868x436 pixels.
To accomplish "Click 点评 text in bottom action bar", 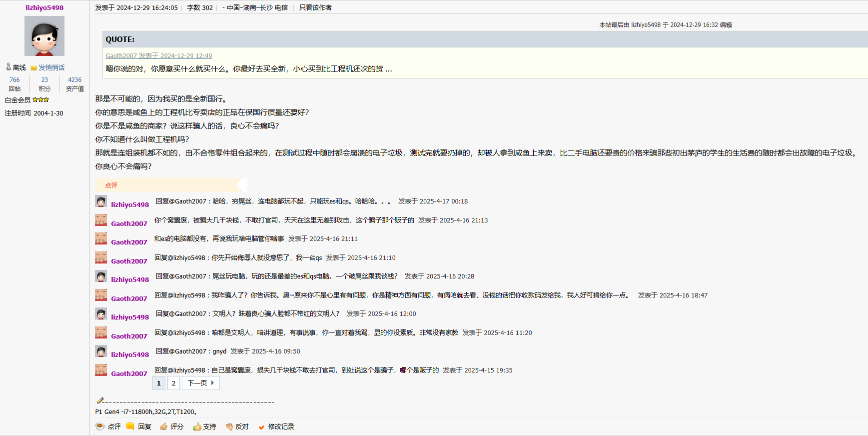I will [x=114, y=426].
